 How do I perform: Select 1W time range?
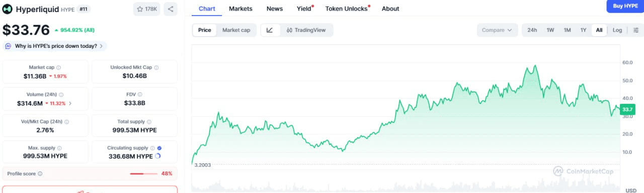tap(550, 30)
